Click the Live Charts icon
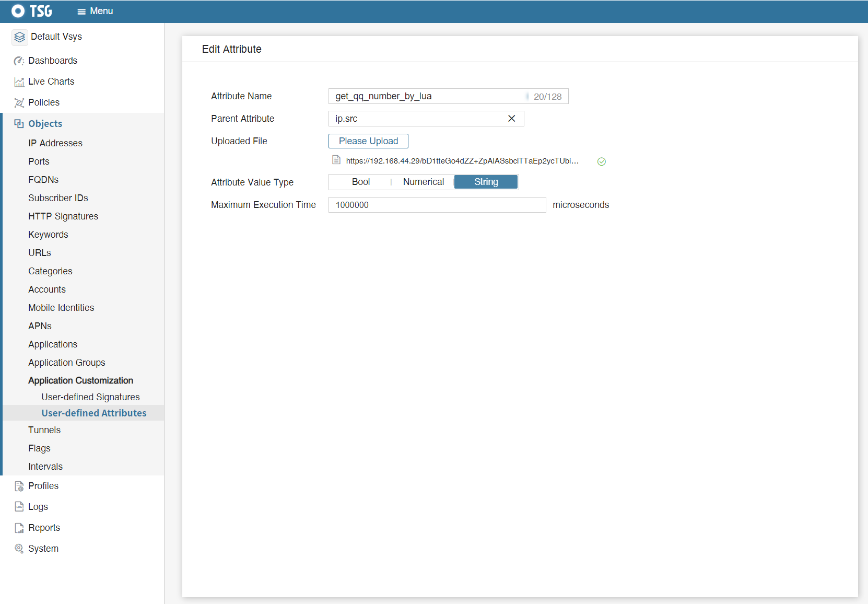Viewport: 868px width, 604px height. tap(19, 82)
